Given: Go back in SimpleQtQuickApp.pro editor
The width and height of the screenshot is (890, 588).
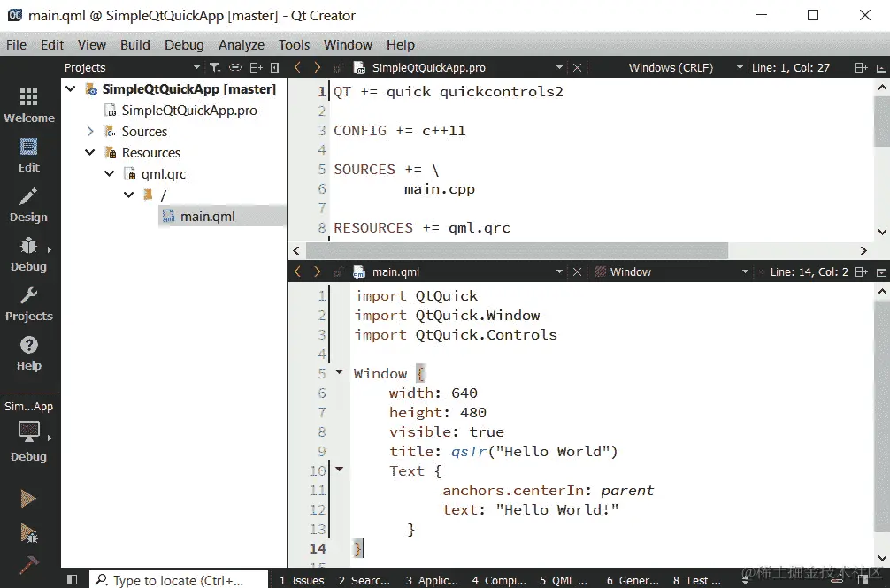Looking at the screenshot, I should coord(297,67).
